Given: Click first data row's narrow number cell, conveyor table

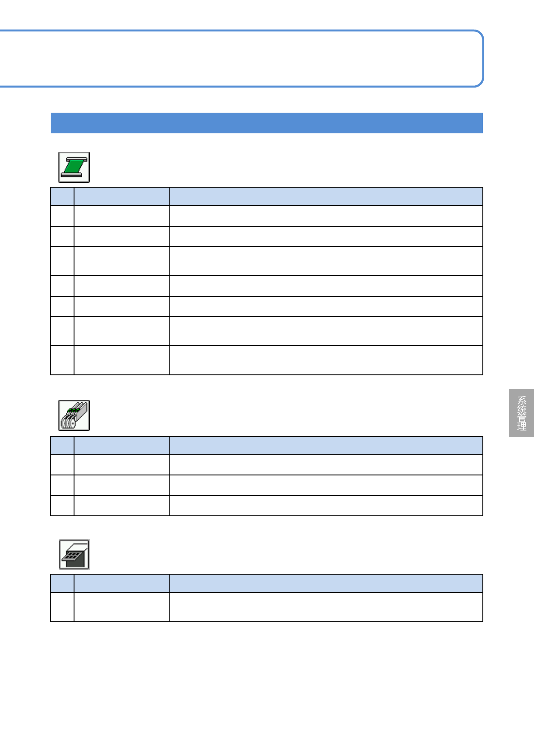Looking at the screenshot, I should click(x=62, y=216).
